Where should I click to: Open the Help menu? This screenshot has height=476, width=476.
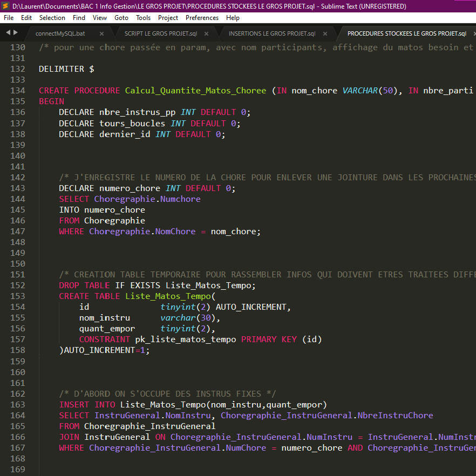(x=233, y=18)
